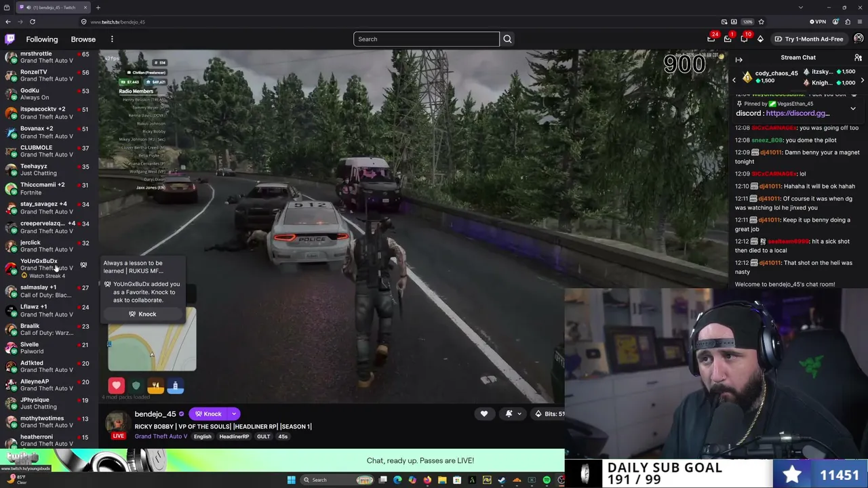Expand the pinned chat message
Image resolution: width=868 pixels, height=488 pixels.
[x=853, y=108]
